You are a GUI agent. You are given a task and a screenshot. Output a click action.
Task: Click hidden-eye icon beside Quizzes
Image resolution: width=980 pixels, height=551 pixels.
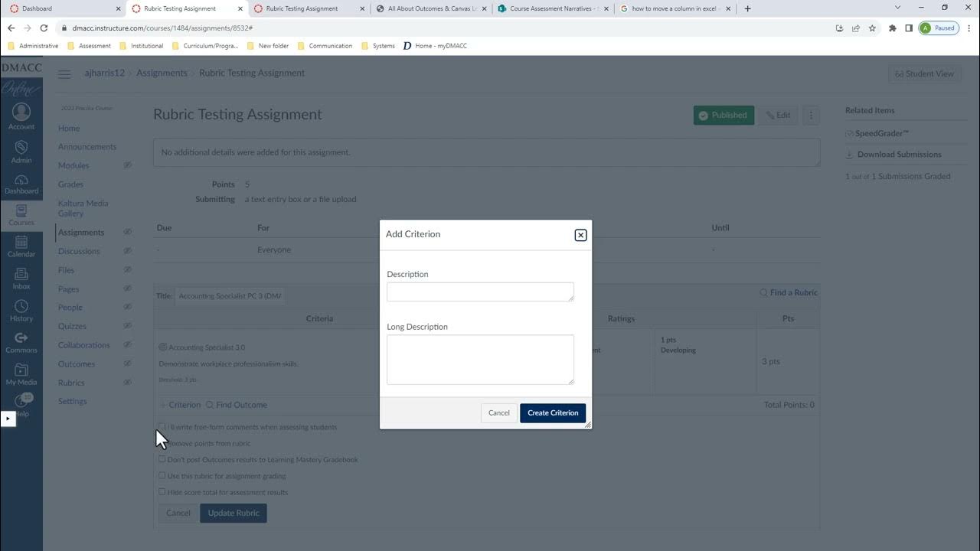click(128, 326)
